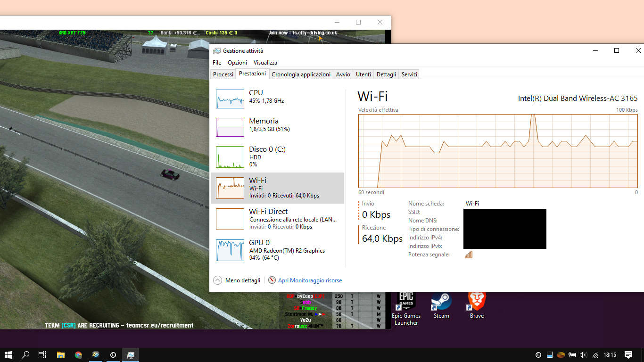The image size is (644, 362).
Task: Click the Invio '0 Kbps' value
Action: [x=376, y=214]
